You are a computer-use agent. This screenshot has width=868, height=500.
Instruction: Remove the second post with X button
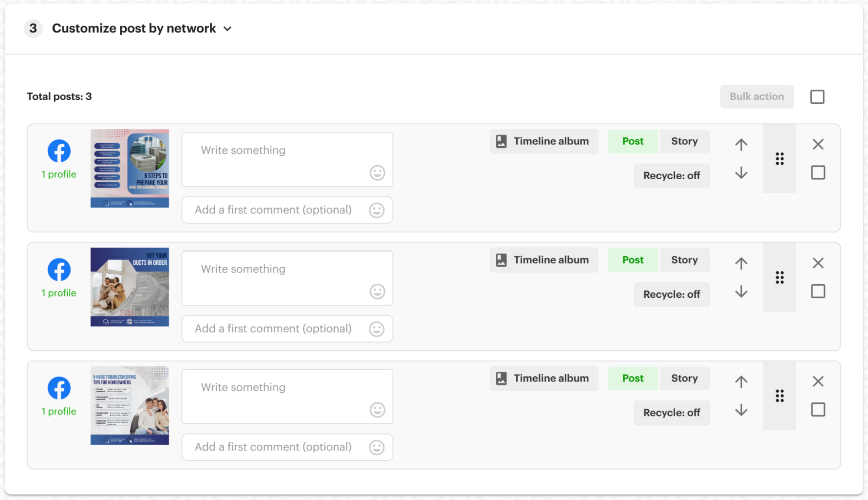(x=818, y=263)
